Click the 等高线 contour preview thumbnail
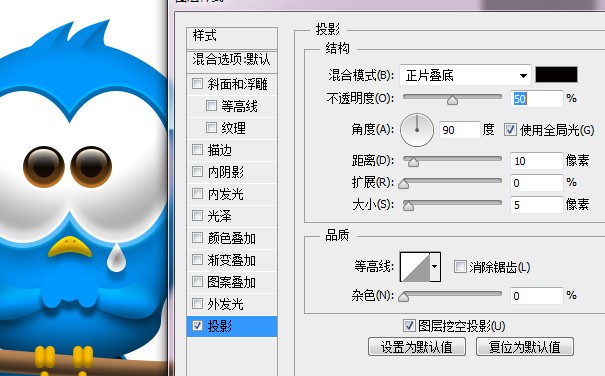Image resolution: width=605 pixels, height=376 pixels. coord(415,266)
